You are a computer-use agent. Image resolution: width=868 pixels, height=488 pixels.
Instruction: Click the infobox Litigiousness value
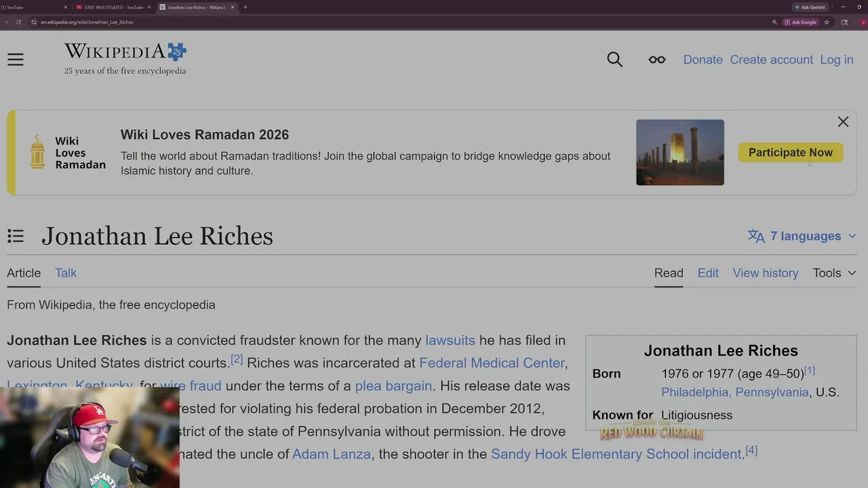pos(696,415)
